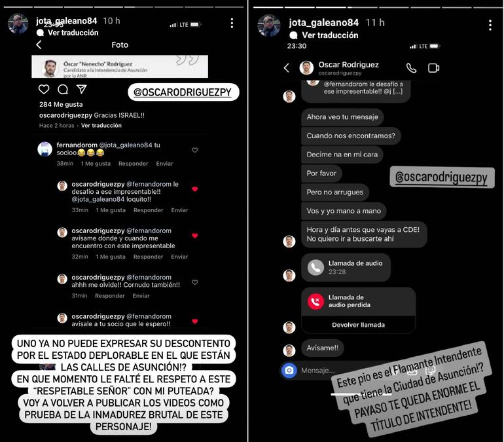Open the story options menu on the 11 h story

pyautogui.click(x=490, y=25)
